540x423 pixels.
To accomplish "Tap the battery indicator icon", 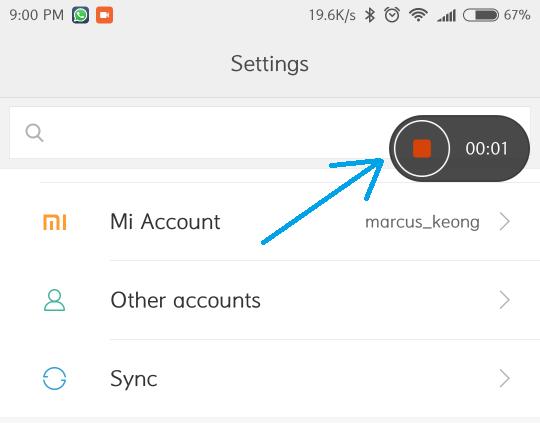I will (x=480, y=15).
